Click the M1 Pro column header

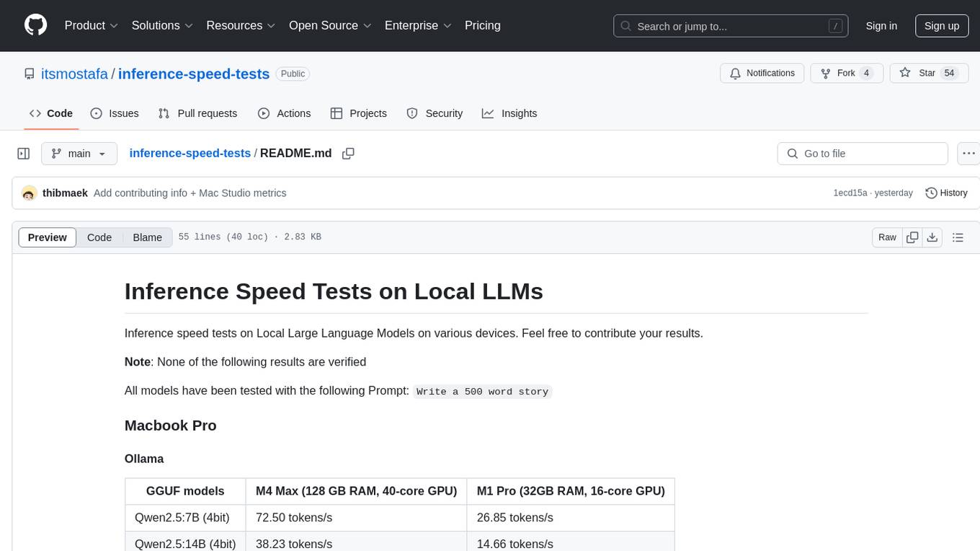coord(571,491)
